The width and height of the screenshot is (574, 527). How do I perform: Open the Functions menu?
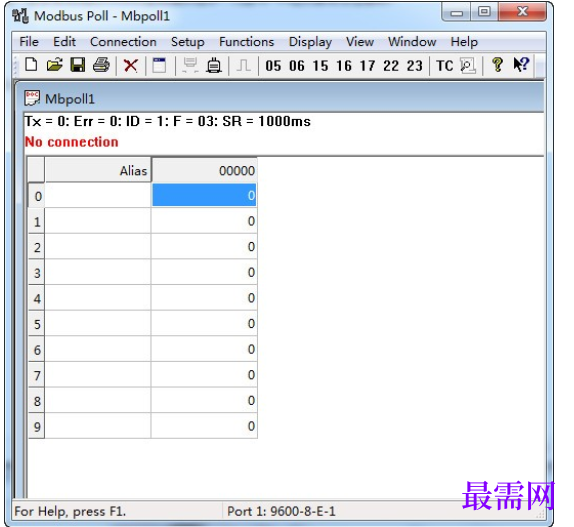246,42
